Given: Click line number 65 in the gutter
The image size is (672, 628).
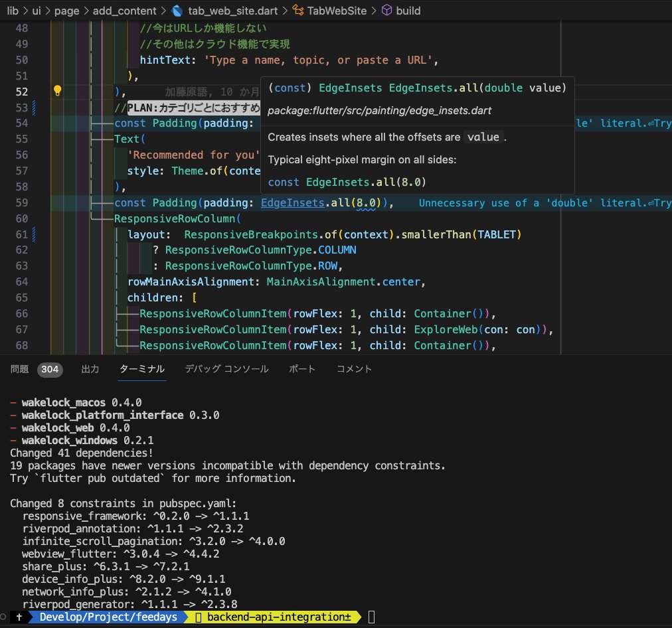Looking at the screenshot, I should click(x=21, y=297).
